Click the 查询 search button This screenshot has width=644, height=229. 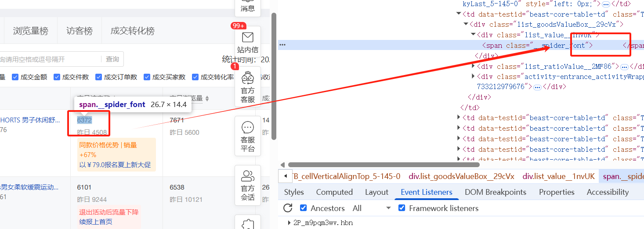(x=112, y=59)
